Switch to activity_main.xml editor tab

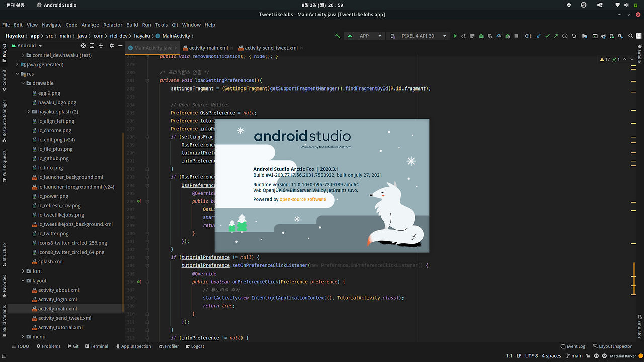click(208, 48)
